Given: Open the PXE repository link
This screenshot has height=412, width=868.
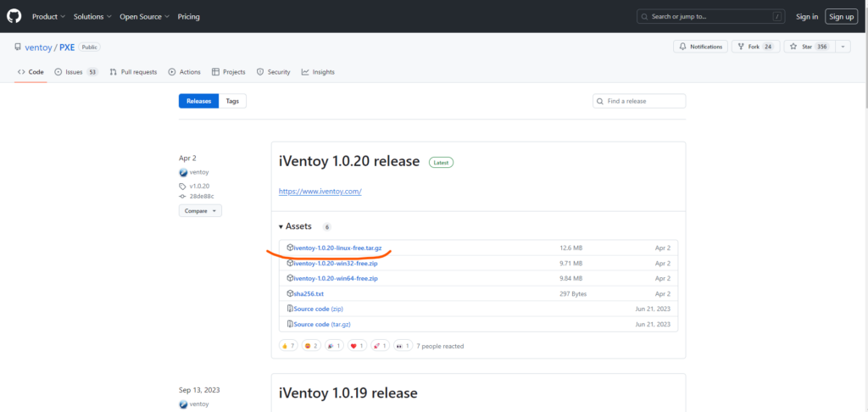Looking at the screenshot, I should (x=67, y=47).
